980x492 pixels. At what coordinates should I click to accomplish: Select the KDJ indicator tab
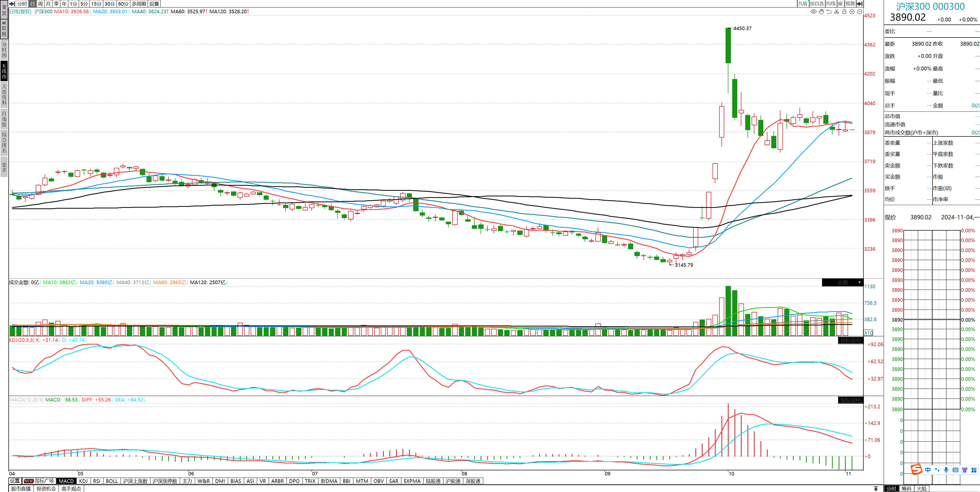pos(83,481)
